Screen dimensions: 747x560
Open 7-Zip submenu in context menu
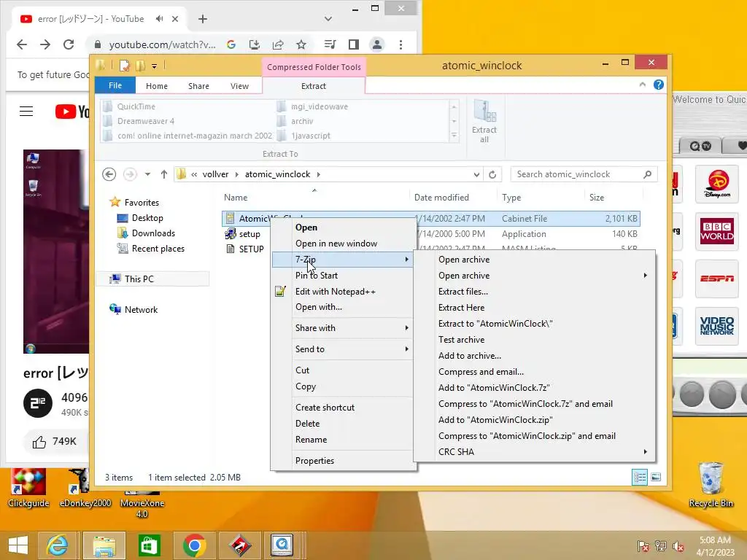[x=342, y=260]
